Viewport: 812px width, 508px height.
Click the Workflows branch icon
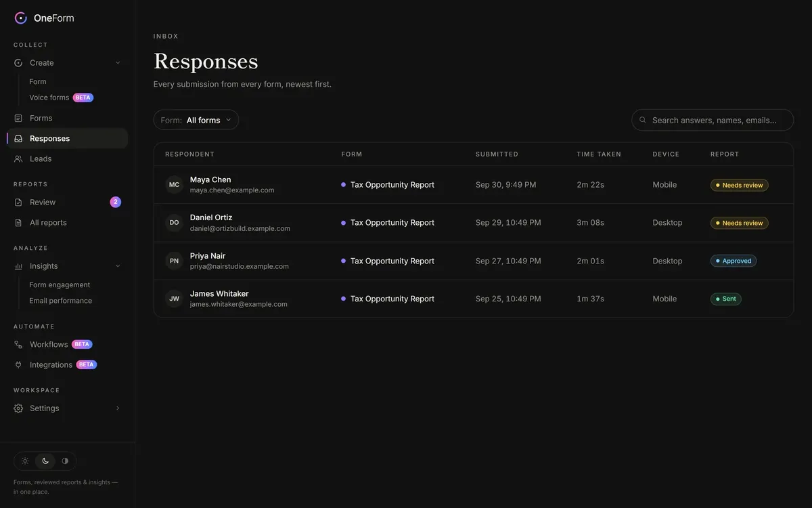point(18,345)
